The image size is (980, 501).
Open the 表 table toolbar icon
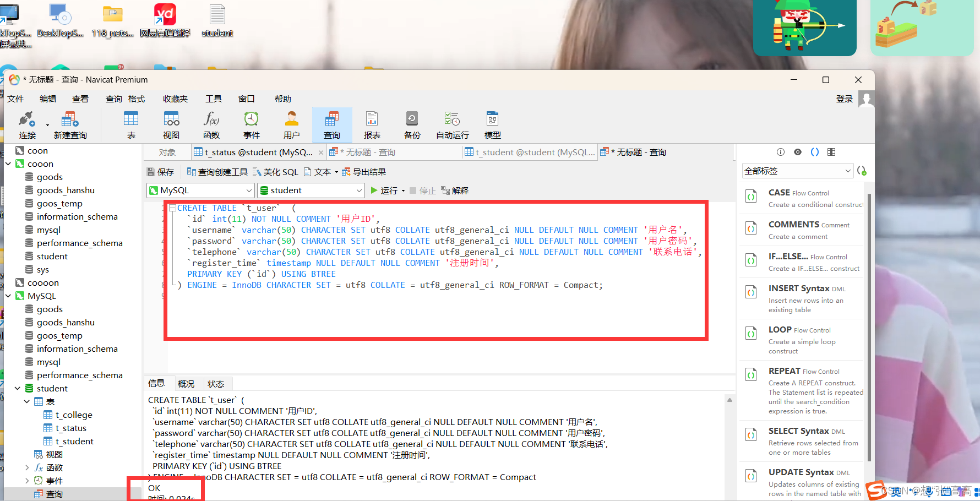click(131, 124)
